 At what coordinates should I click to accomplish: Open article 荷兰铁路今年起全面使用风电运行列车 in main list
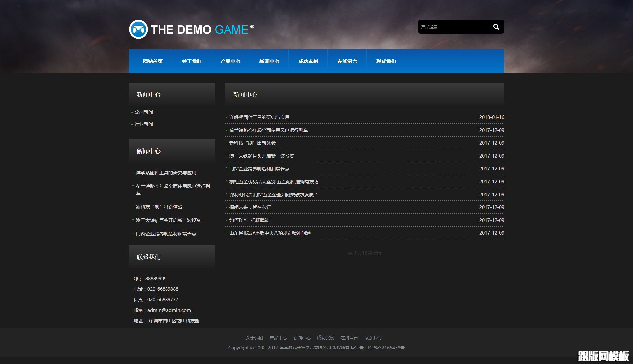point(269,130)
